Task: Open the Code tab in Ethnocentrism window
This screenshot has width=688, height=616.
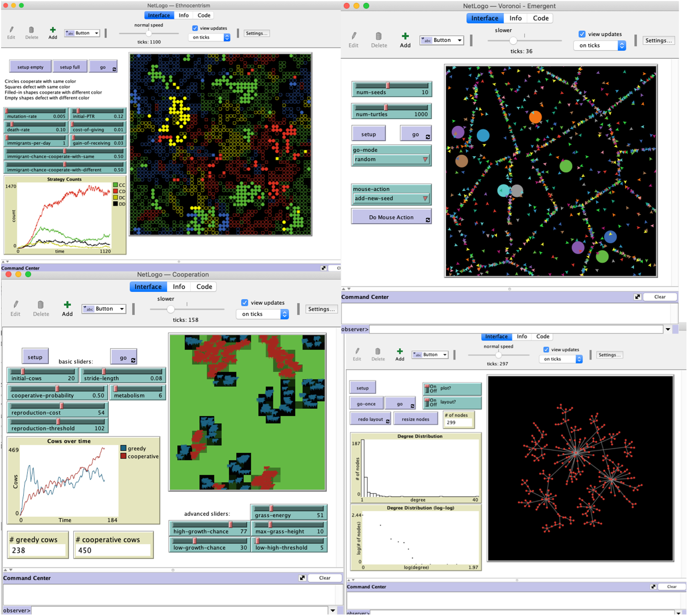Action: pyautogui.click(x=204, y=15)
